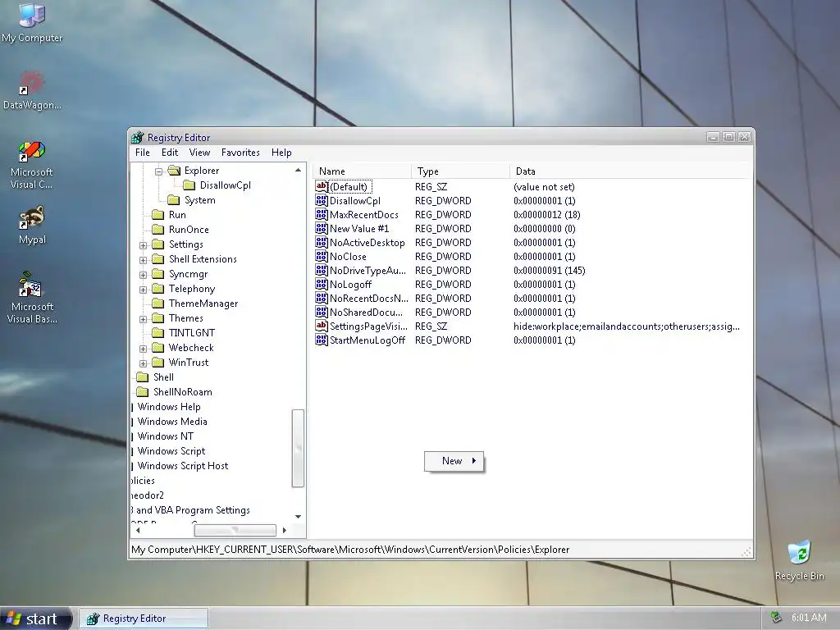Click the NoSharedDocuments DWORD value icon
The width and height of the screenshot is (840, 630).
pyautogui.click(x=322, y=312)
